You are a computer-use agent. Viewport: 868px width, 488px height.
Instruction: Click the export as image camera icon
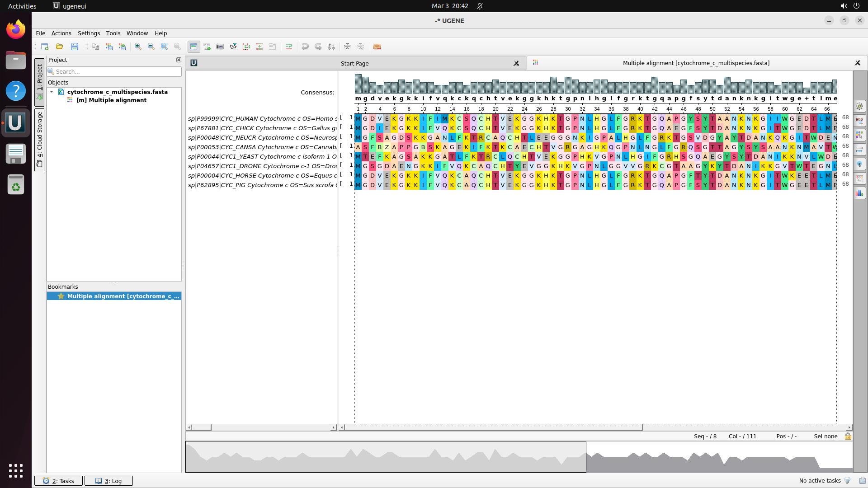[220, 47]
